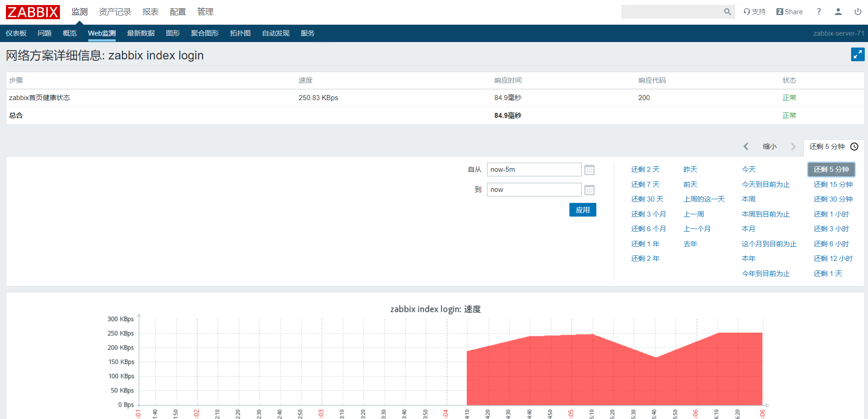
Task: Open user profile icon
Action: point(838,12)
